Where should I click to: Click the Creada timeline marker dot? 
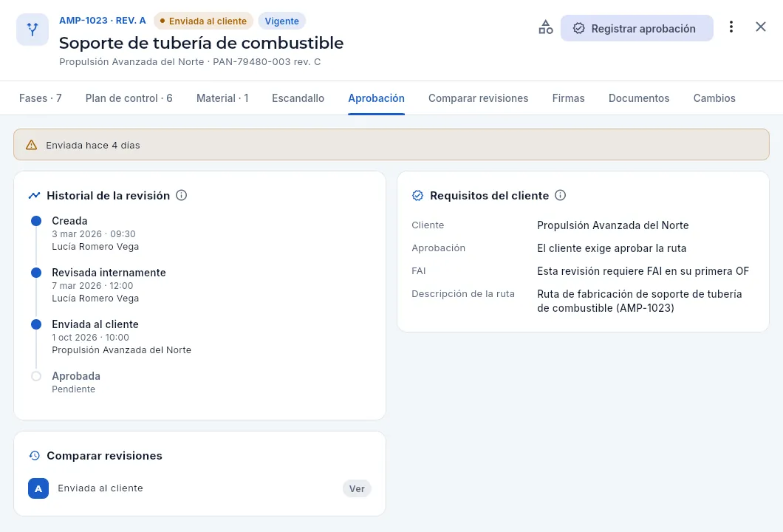coord(36,221)
